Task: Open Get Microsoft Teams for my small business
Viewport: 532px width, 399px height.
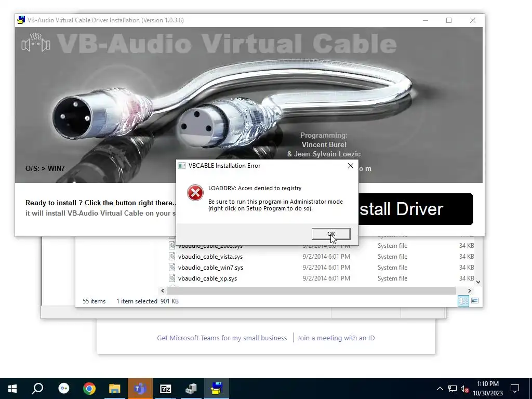Action: tap(222, 338)
